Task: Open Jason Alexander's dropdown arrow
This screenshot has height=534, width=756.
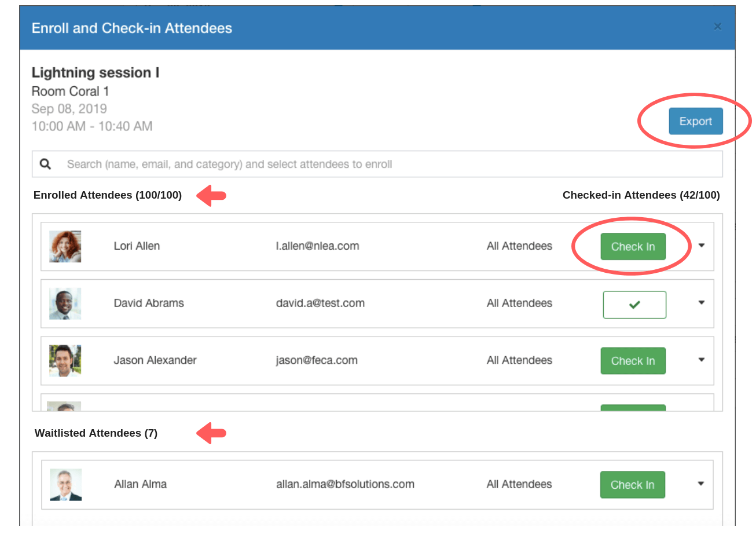Action: 701,360
